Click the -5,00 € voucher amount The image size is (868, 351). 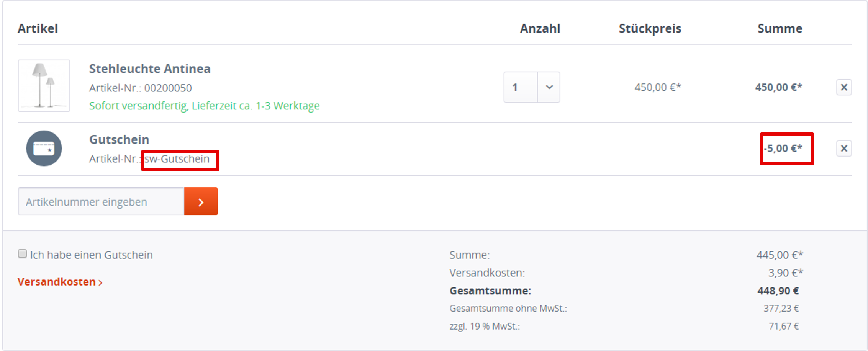pyautogui.click(x=783, y=149)
